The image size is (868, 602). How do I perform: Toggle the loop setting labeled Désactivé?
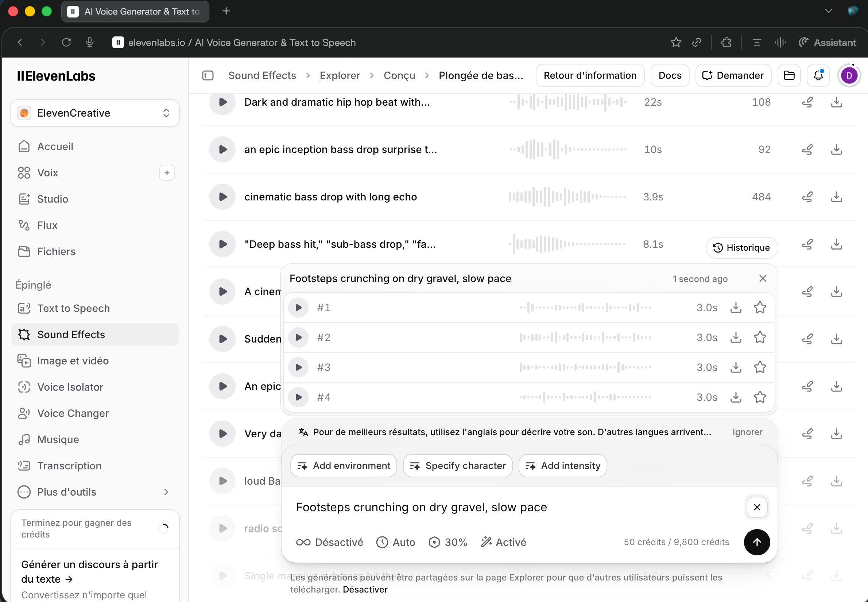coord(329,542)
